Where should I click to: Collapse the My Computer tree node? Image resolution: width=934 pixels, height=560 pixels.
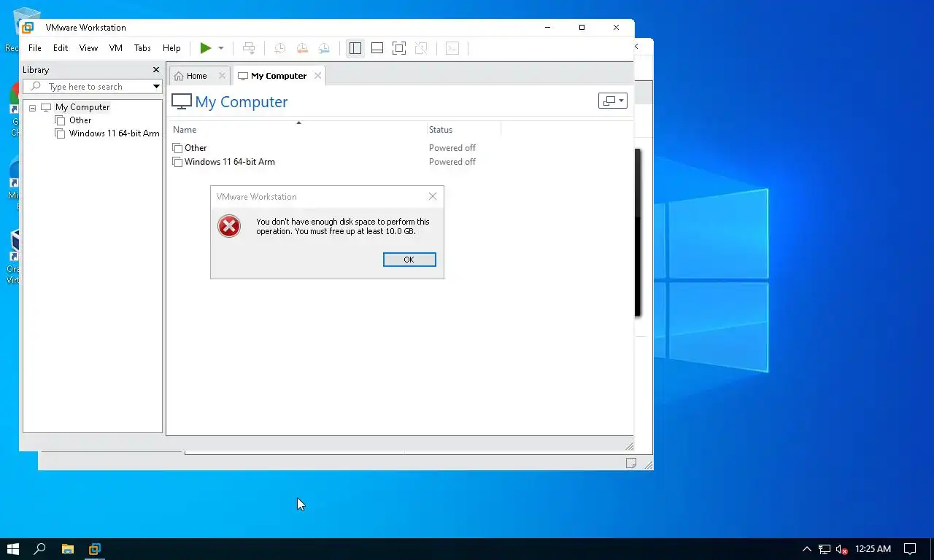[32, 108]
